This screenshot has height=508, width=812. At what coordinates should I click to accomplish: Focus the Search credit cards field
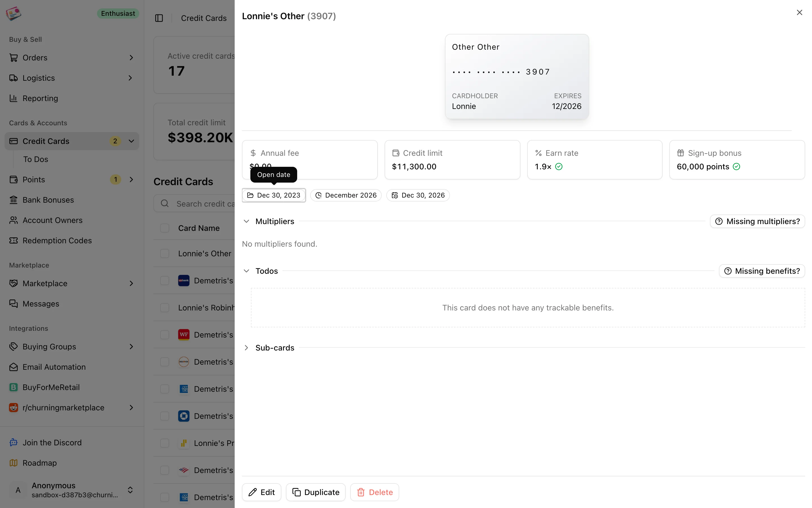coord(195,203)
